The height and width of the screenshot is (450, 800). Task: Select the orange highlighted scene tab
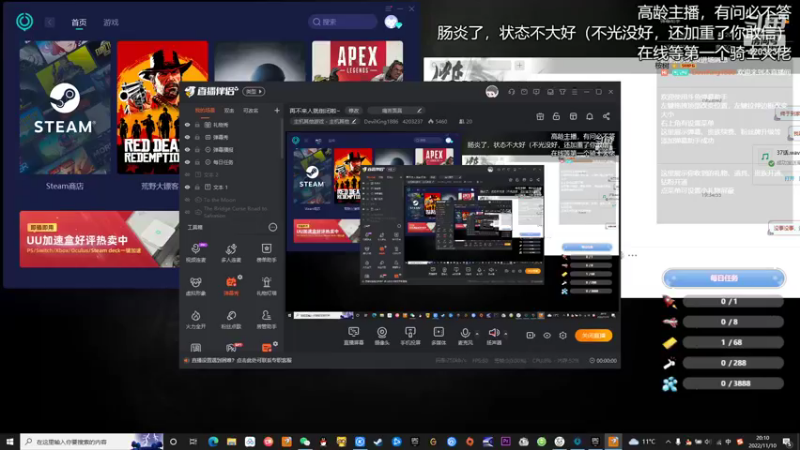point(205,111)
